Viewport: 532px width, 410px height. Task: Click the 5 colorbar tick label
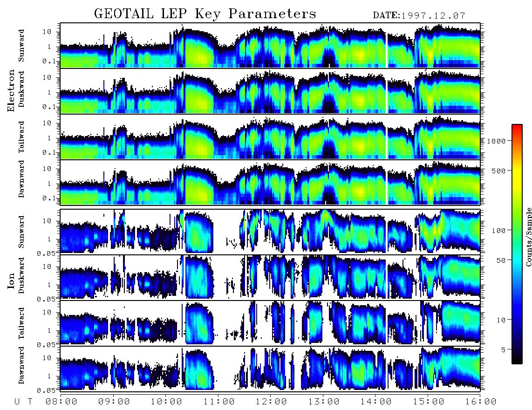(x=504, y=350)
